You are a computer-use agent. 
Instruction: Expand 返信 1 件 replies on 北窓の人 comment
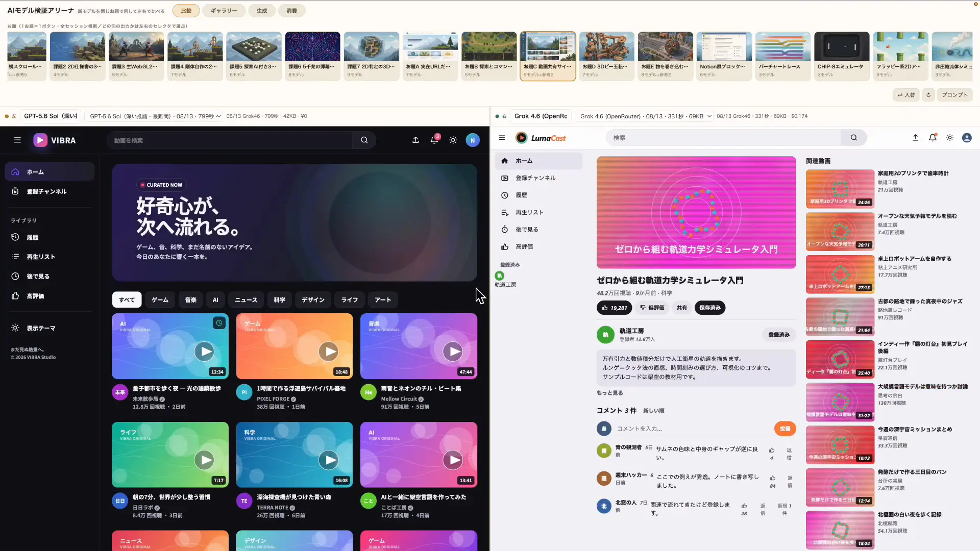pos(784,509)
